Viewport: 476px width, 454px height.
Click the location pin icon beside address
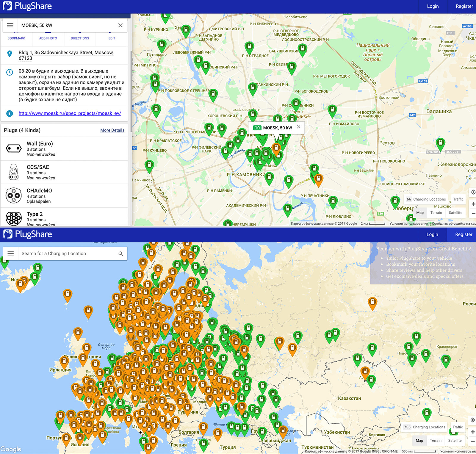tap(10, 54)
